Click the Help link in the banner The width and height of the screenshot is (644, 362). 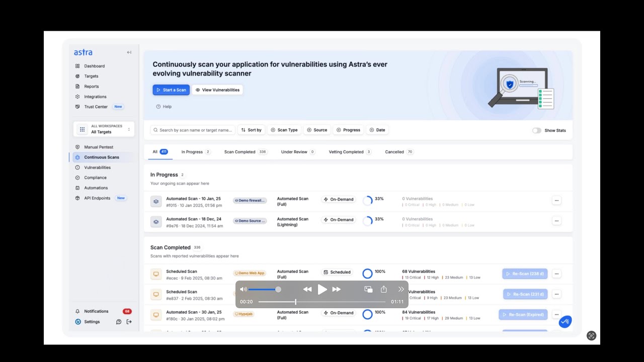click(164, 107)
